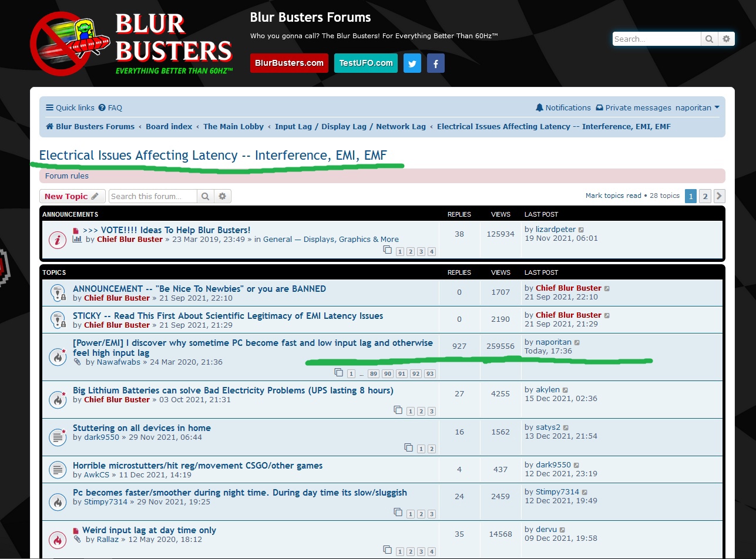
Task: Click '28 topics' count text
Action: tap(664, 196)
